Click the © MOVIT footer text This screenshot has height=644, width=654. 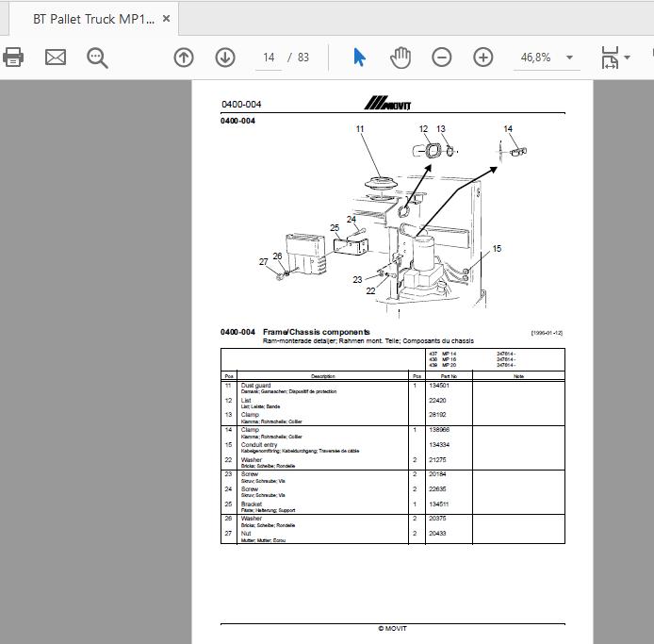pos(392,628)
